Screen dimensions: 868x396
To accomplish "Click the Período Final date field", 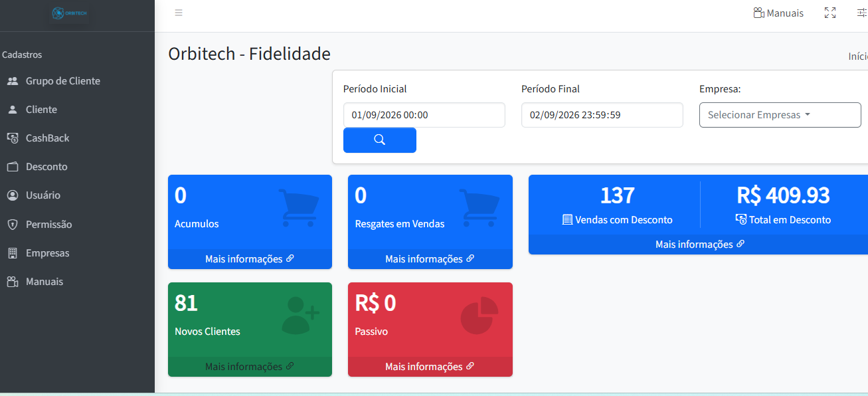I will (x=602, y=115).
